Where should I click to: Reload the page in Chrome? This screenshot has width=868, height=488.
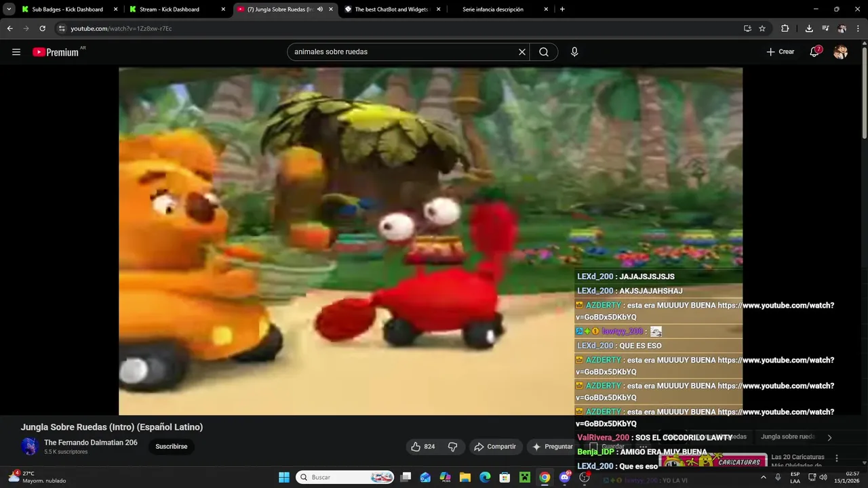(42, 28)
